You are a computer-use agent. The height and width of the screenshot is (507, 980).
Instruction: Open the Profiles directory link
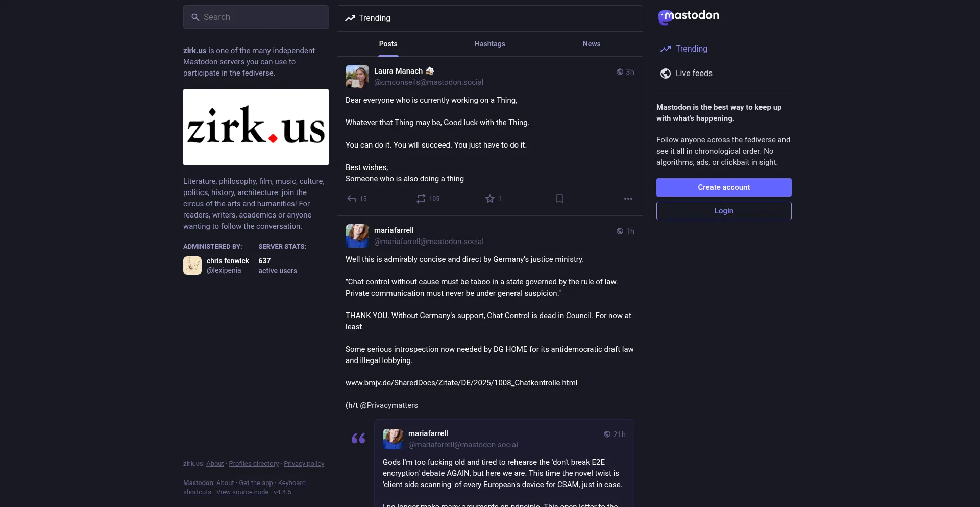click(x=254, y=464)
